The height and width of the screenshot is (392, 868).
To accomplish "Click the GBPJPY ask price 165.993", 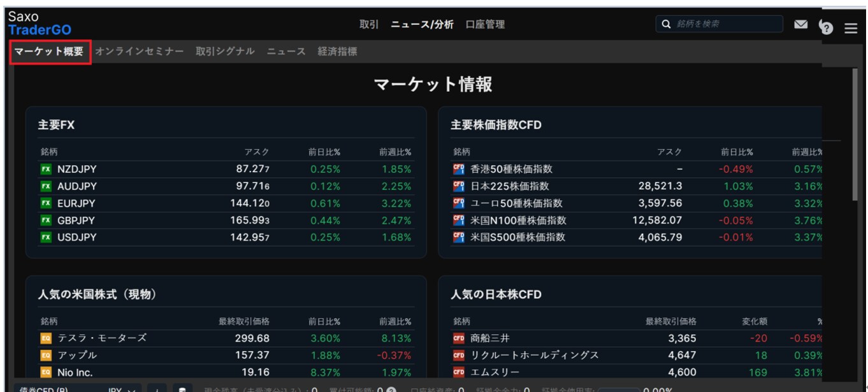I will coord(250,221).
